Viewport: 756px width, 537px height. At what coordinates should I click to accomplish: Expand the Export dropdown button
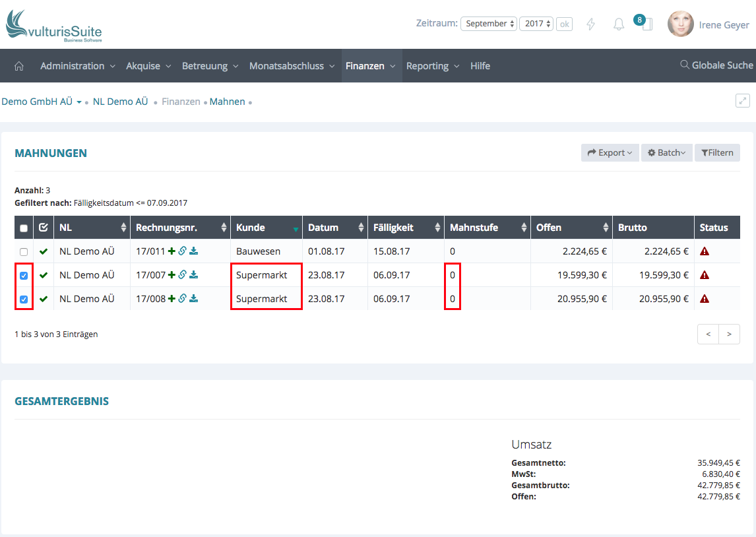click(x=610, y=152)
